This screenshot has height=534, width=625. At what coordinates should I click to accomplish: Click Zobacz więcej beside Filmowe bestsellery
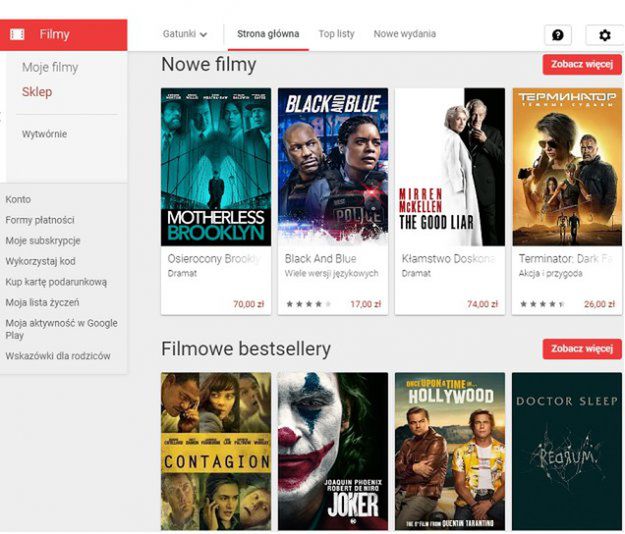[582, 349]
